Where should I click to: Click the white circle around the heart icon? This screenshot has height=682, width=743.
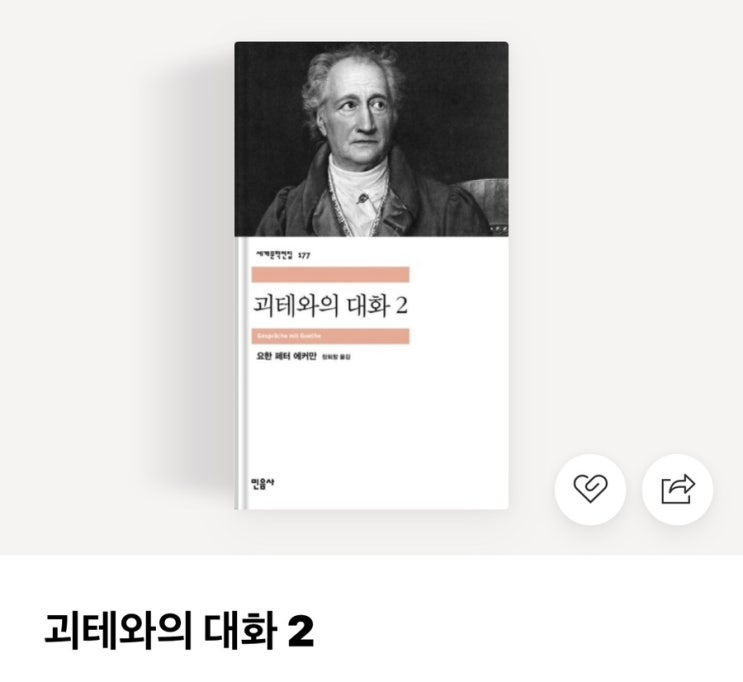coord(590,489)
